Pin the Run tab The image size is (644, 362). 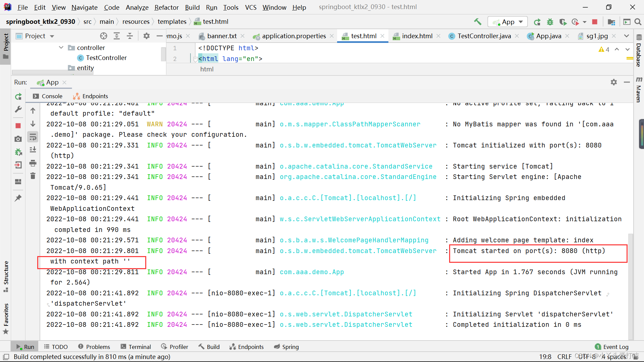point(18,198)
